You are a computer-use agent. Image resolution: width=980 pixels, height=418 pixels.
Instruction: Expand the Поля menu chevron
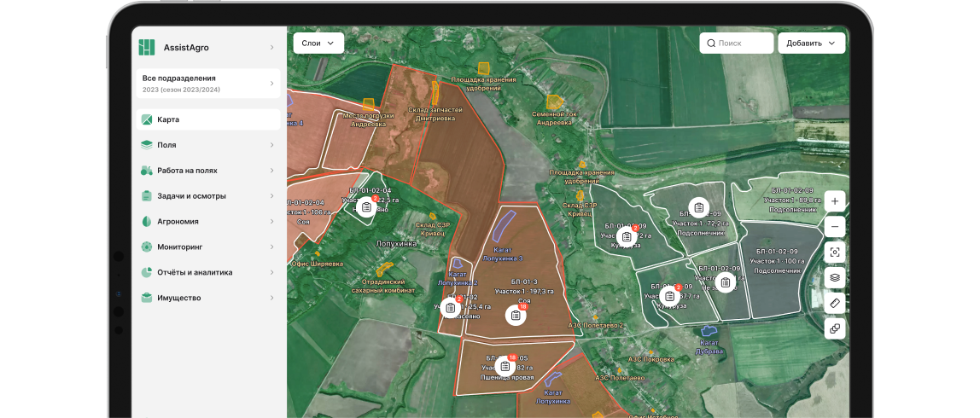pos(271,145)
